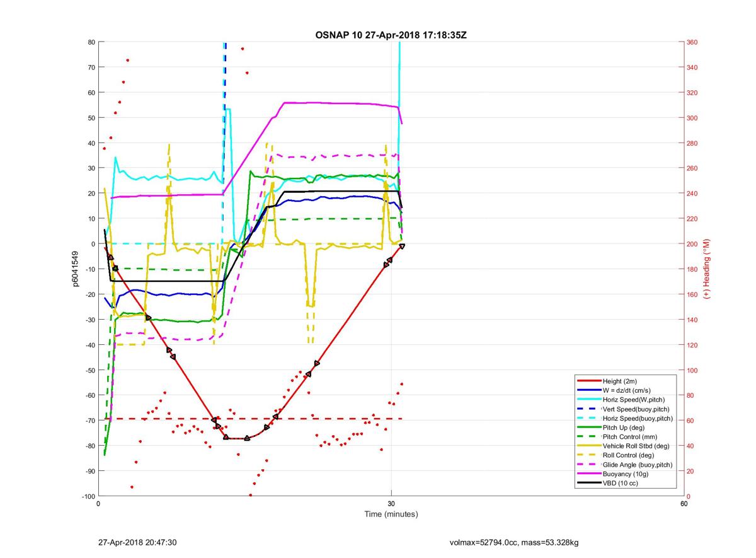Click the plot title "OSNAP 10 27-Apr-2018 17:18:35Z"
Image resolution: width=756 pixels, height=558 pixels.
tap(391, 35)
